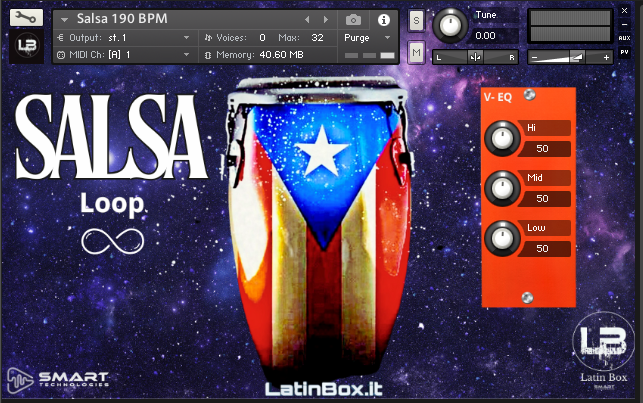643x403 pixels.
Task: Click the Mid label in V-EQ
Action: click(535, 178)
